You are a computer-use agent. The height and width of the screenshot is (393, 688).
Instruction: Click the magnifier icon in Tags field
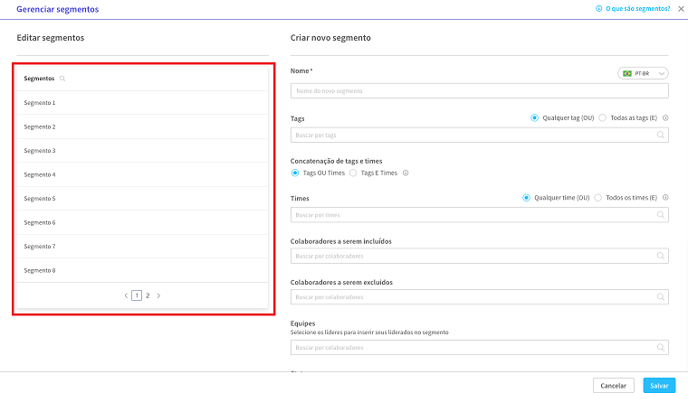coord(660,135)
